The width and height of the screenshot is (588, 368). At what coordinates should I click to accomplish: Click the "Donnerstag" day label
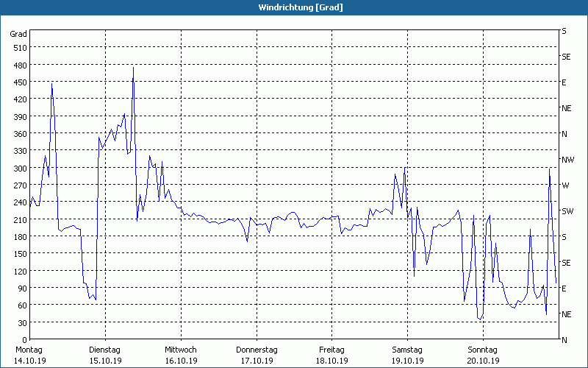257,350
